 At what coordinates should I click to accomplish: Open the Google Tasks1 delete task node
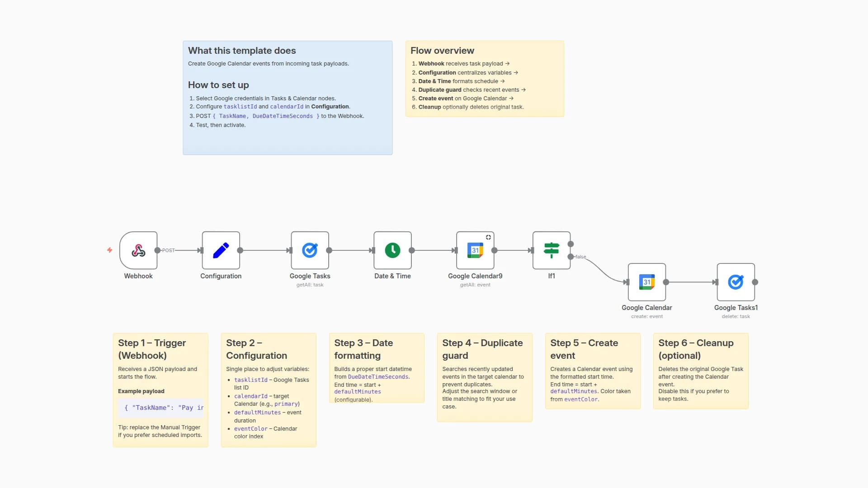tap(736, 282)
